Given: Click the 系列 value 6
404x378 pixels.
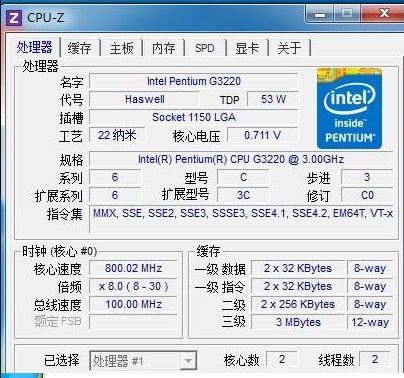Looking at the screenshot, I should point(115,177).
